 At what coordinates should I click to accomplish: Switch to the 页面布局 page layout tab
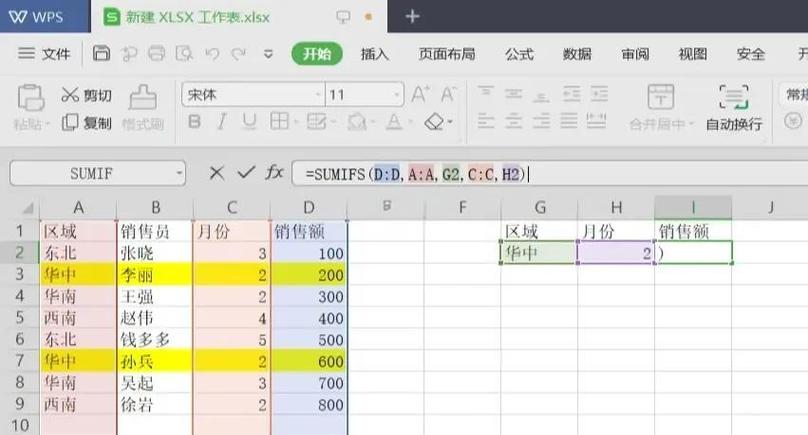pos(447,54)
